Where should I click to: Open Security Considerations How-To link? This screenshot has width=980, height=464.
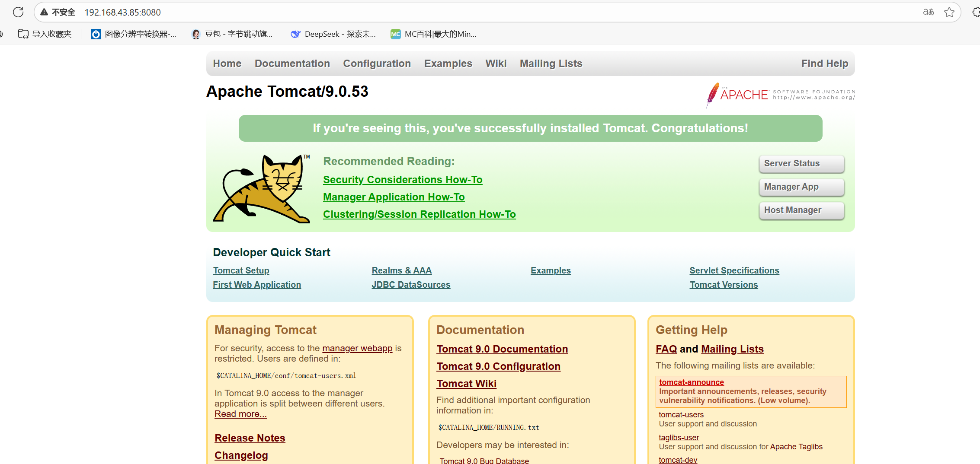click(403, 180)
